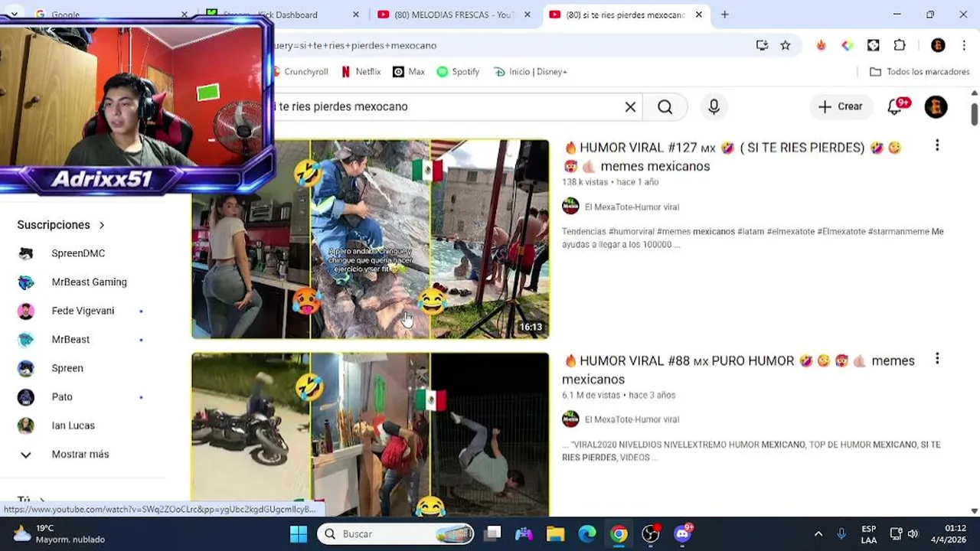This screenshot has width=980, height=551.
Task: Clear the YouTube search box with X
Action: click(x=630, y=107)
